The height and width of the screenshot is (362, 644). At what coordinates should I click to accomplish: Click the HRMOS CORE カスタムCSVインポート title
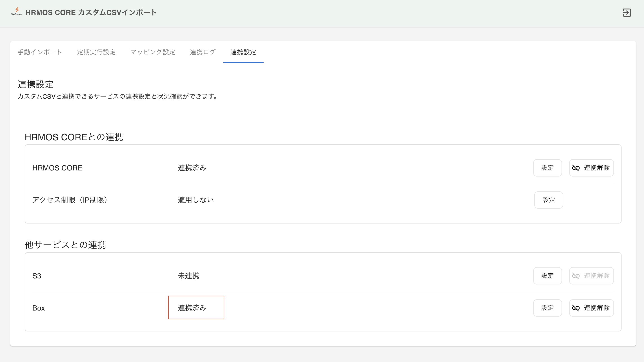click(91, 13)
